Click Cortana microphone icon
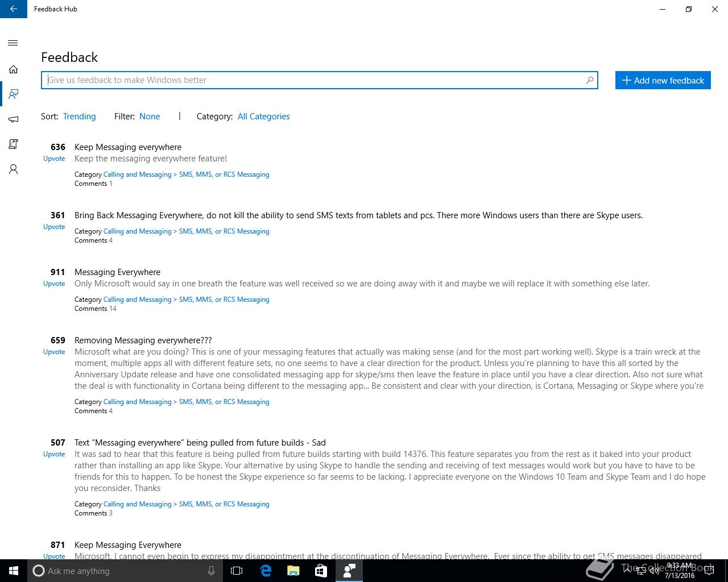 [x=211, y=571]
